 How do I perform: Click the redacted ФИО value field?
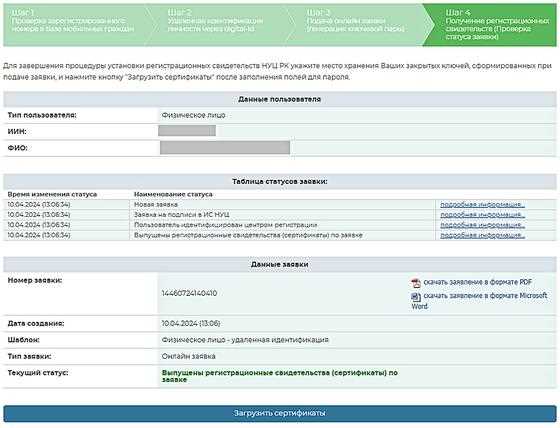tap(225, 148)
